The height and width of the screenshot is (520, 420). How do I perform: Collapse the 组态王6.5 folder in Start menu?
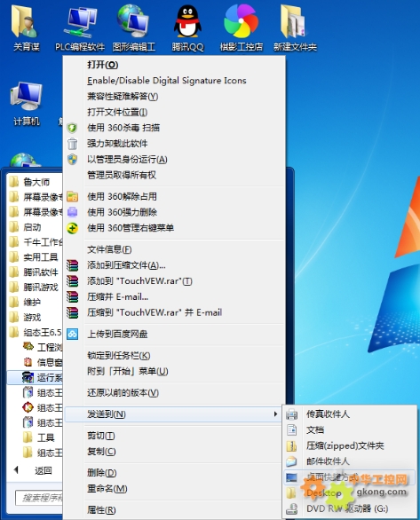pyautogui.click(x=36, y=332)
